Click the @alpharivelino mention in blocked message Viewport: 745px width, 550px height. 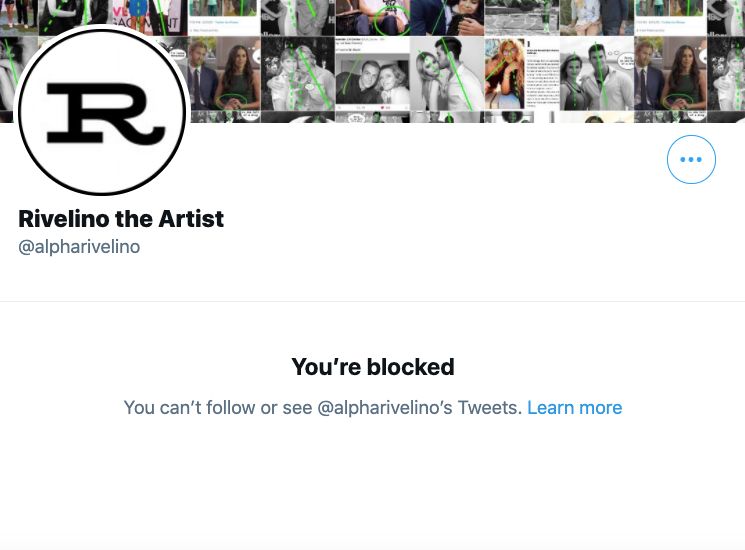(x=384, y=408)
